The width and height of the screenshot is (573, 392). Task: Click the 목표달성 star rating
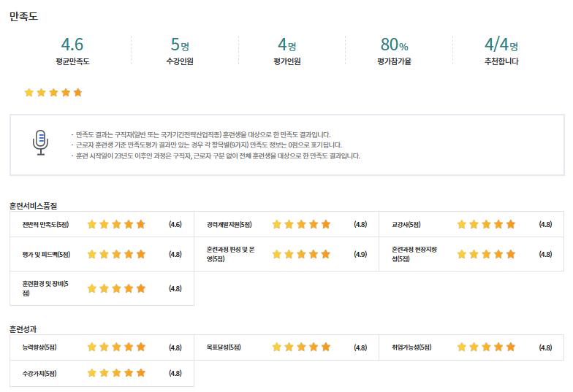pyautogui.click(x=301, y=347)
